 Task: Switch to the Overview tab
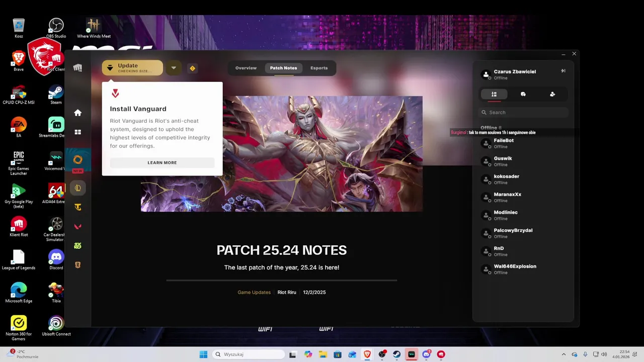(246, 68)
